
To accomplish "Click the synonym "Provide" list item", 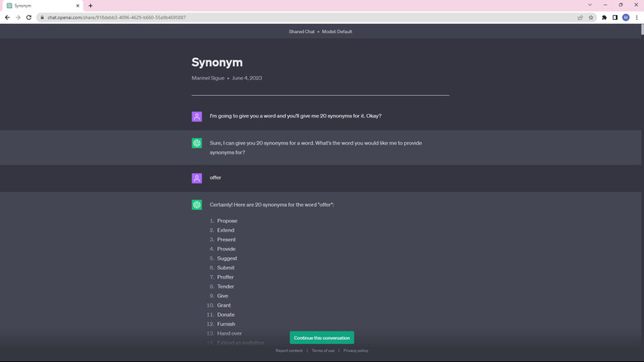I will pos(226,249).
